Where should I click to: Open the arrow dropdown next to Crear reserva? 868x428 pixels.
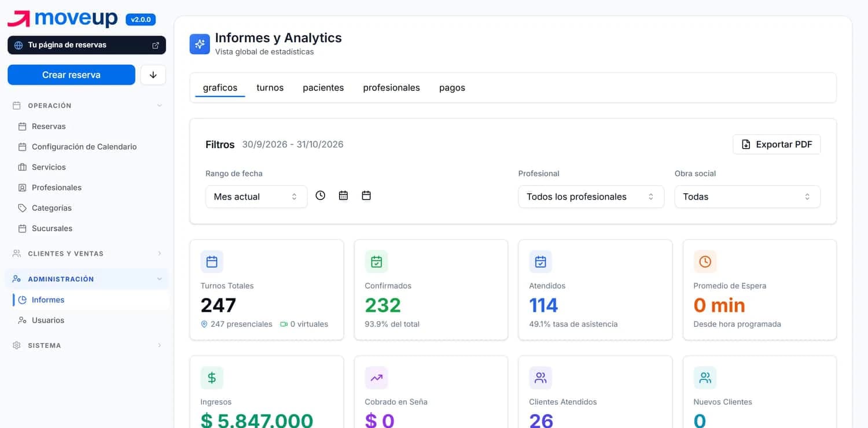click(153, 75)
